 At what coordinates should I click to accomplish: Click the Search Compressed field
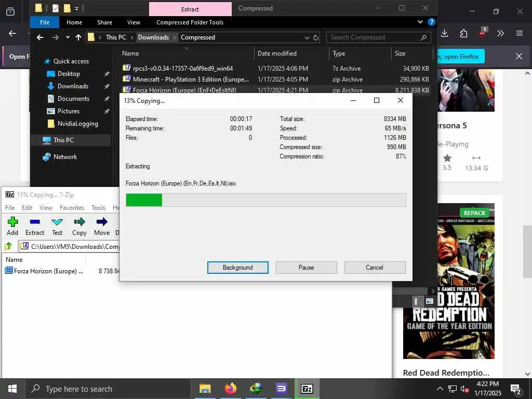click(x=379, y=37)
